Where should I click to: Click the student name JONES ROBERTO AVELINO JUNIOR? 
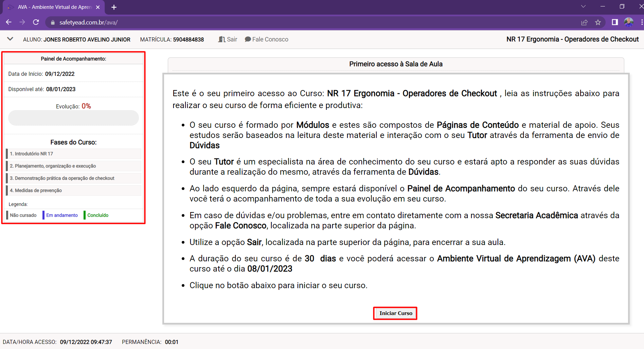click(87, 39)
